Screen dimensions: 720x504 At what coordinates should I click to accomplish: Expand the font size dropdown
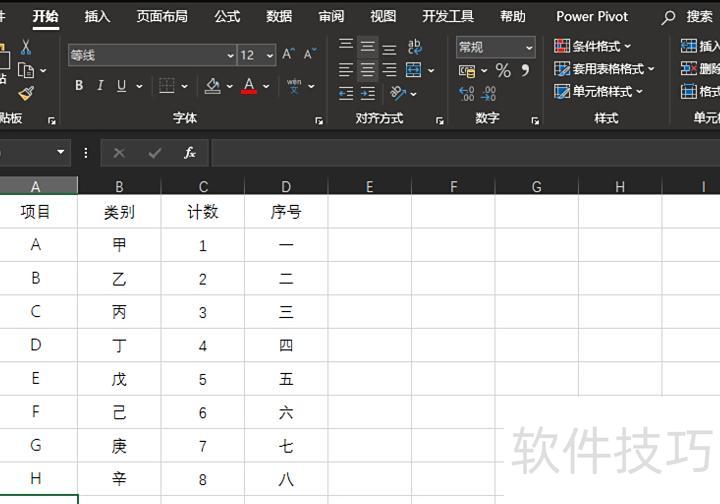pos(271,56)
